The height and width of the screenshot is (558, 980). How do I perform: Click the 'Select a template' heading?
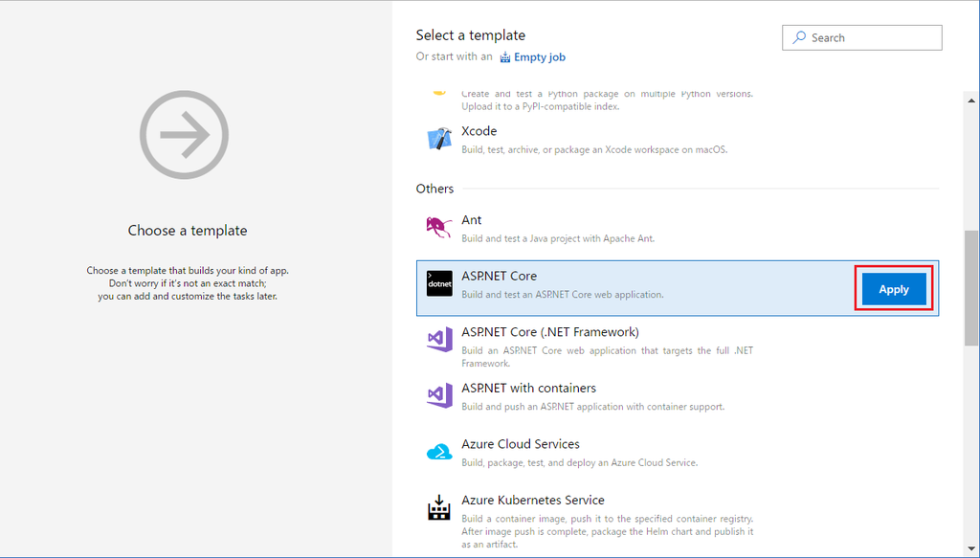click(x=471, y=35)
